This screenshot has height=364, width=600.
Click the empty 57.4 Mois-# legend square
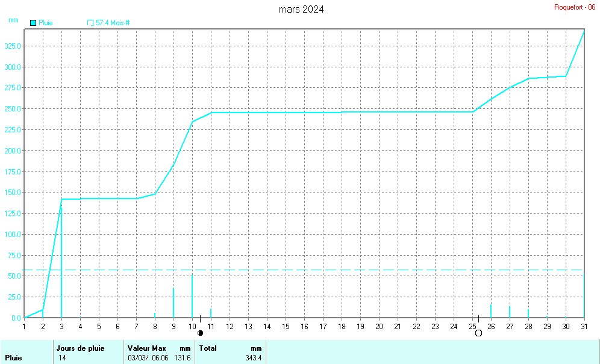pyautogui.click(x=90, y=23)
